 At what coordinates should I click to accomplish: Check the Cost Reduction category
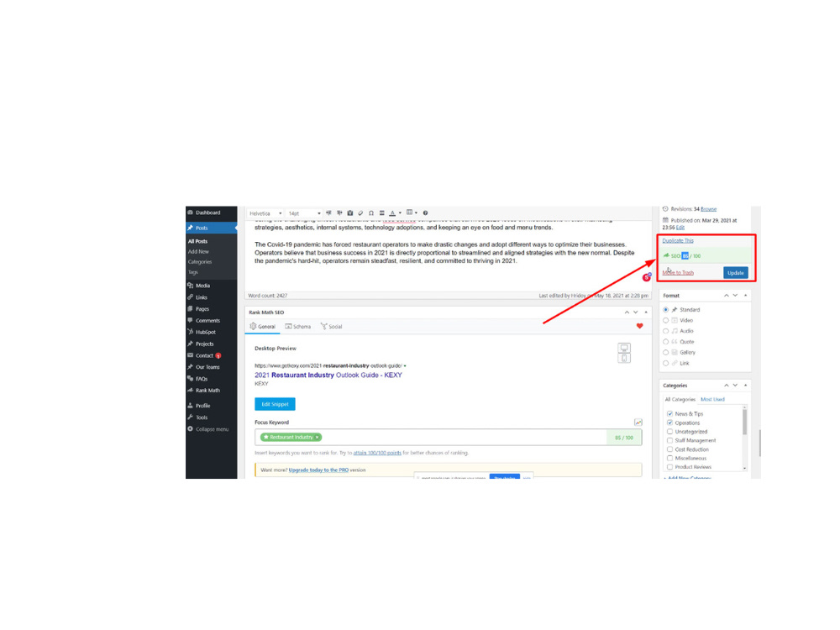click(x=669, y=449)
